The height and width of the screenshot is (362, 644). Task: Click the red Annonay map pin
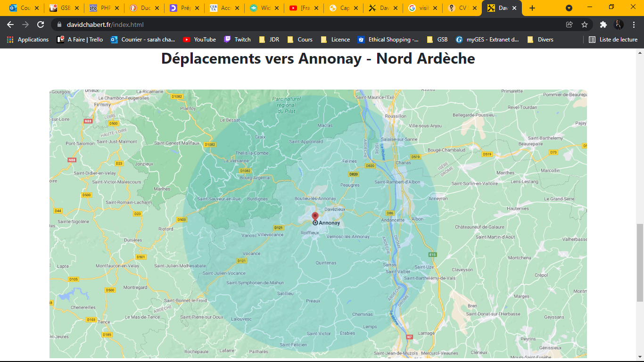coord(315,216)
